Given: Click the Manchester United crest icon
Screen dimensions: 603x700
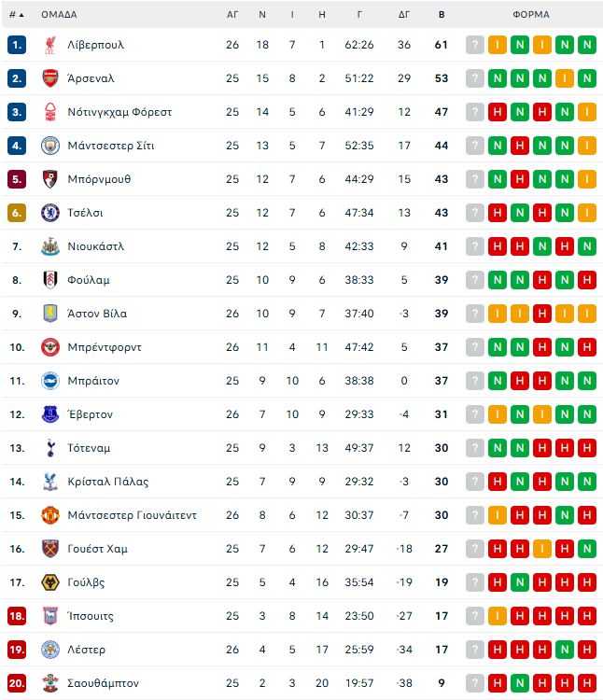Looking at the screenshot, I should tap(50, 515).
